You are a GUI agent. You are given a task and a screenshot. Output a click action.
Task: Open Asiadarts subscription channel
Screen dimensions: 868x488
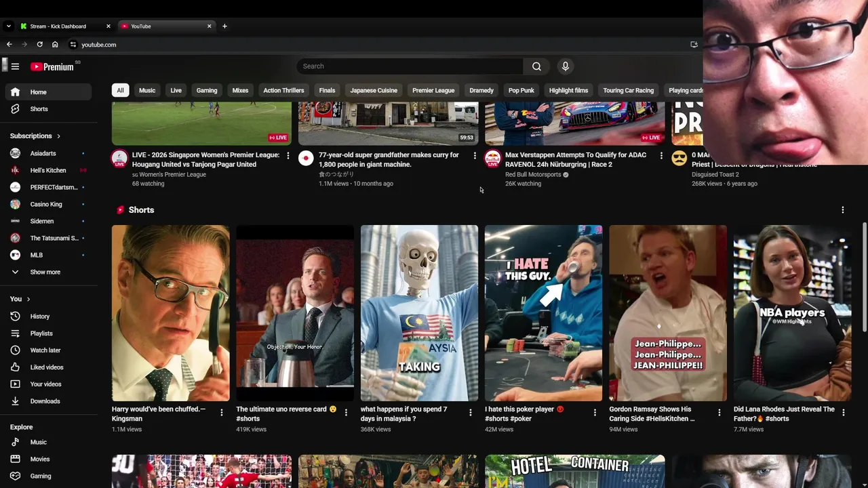coord(48,153)
